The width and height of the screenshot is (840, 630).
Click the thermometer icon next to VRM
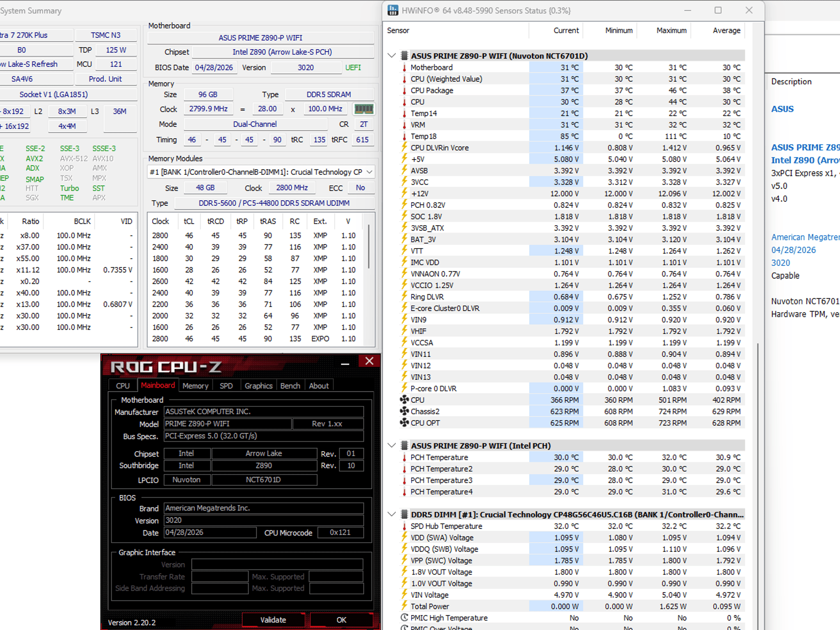404,125
